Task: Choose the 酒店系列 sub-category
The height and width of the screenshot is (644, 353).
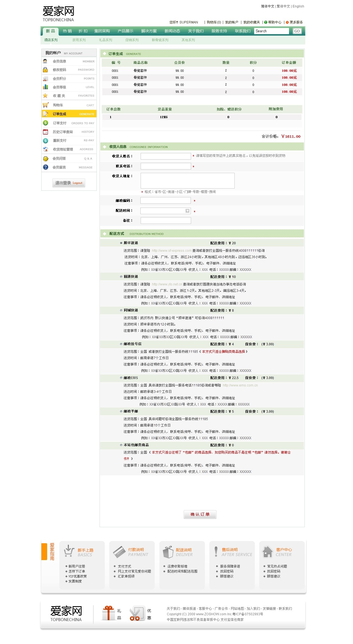Action: (51, 40)
